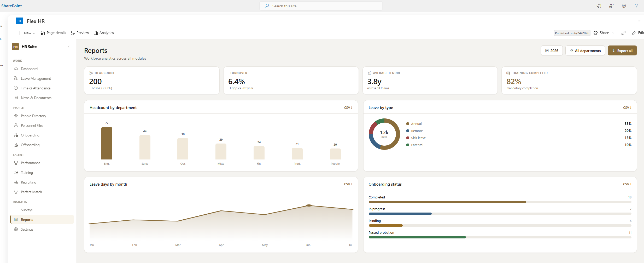Open the page ellipsis more options

click(639, 21)
